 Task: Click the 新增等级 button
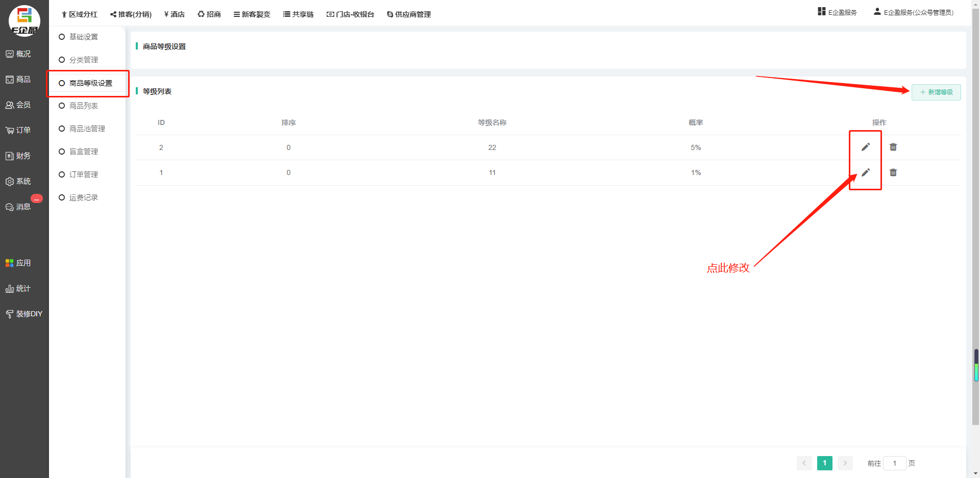936,92
